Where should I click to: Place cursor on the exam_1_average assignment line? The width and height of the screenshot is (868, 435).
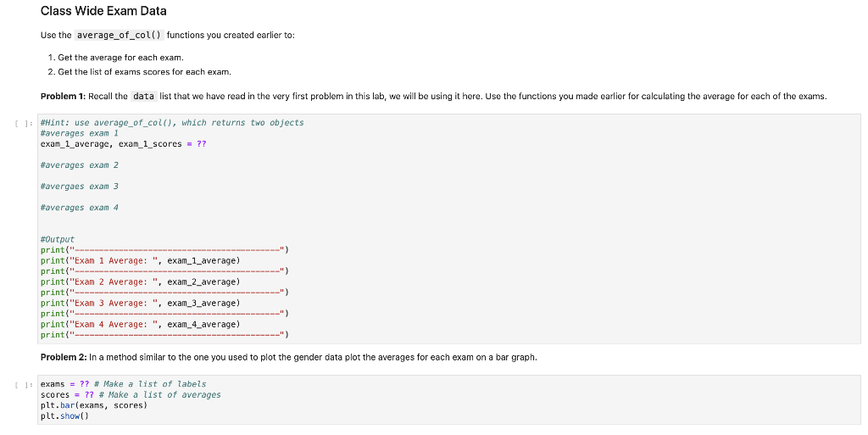(124, 144)
